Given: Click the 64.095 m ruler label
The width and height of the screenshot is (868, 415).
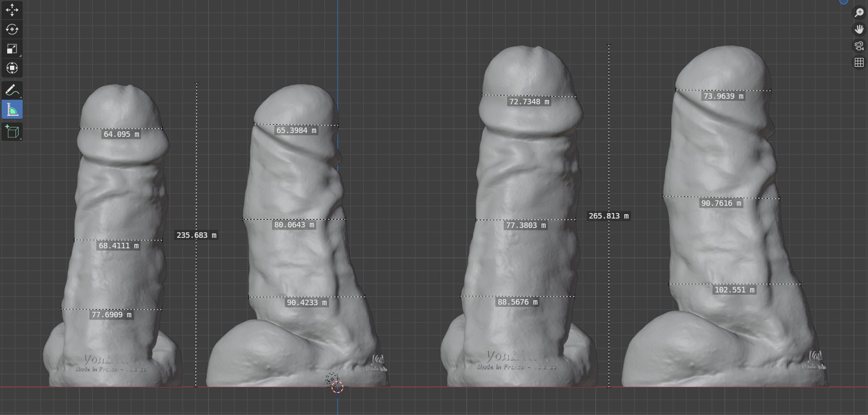Looking at the screenshot, I should coord(121,134).
